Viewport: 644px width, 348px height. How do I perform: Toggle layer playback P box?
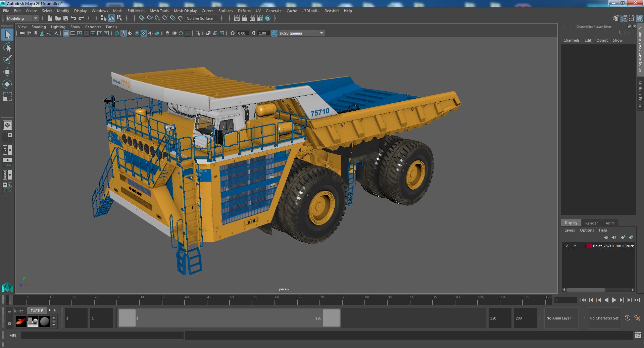(x=574, y=246)
